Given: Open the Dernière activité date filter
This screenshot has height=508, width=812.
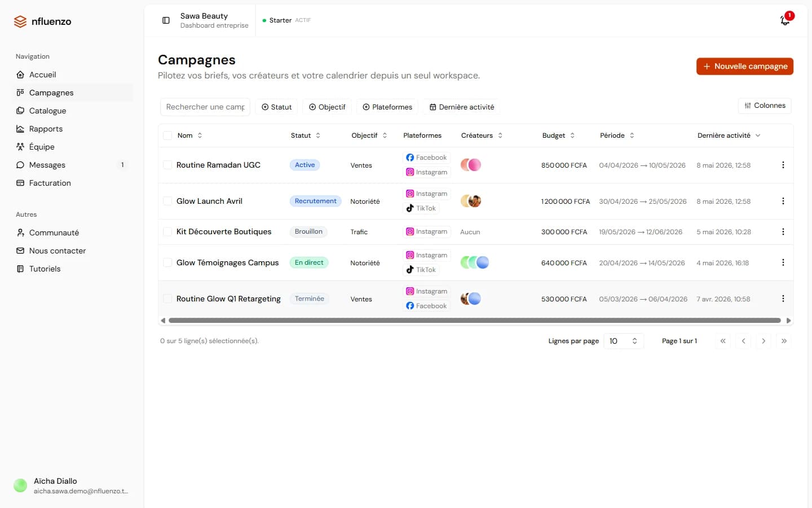Looking at the screenshot, I should [462, 107].
